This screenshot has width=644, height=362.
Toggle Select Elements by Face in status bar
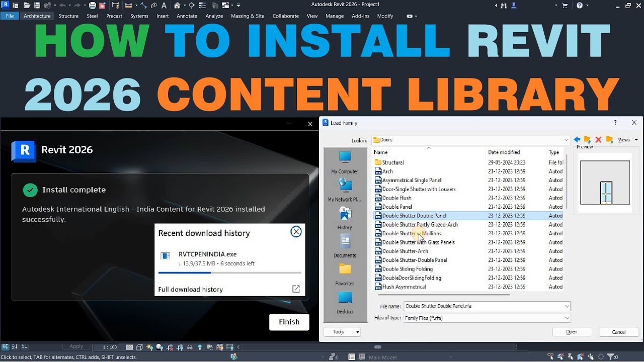[581, 357]
